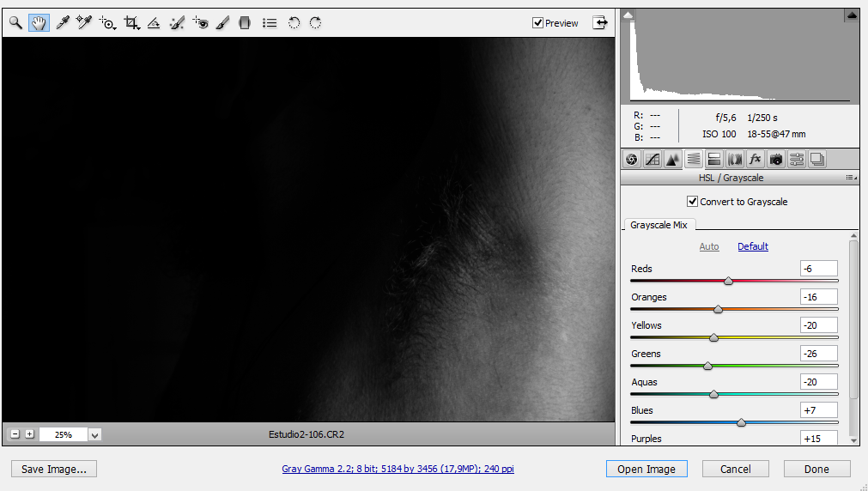Screen dimensions: 868x491
Task: Select the Graduated Filter tool
Action: point(245,23)
